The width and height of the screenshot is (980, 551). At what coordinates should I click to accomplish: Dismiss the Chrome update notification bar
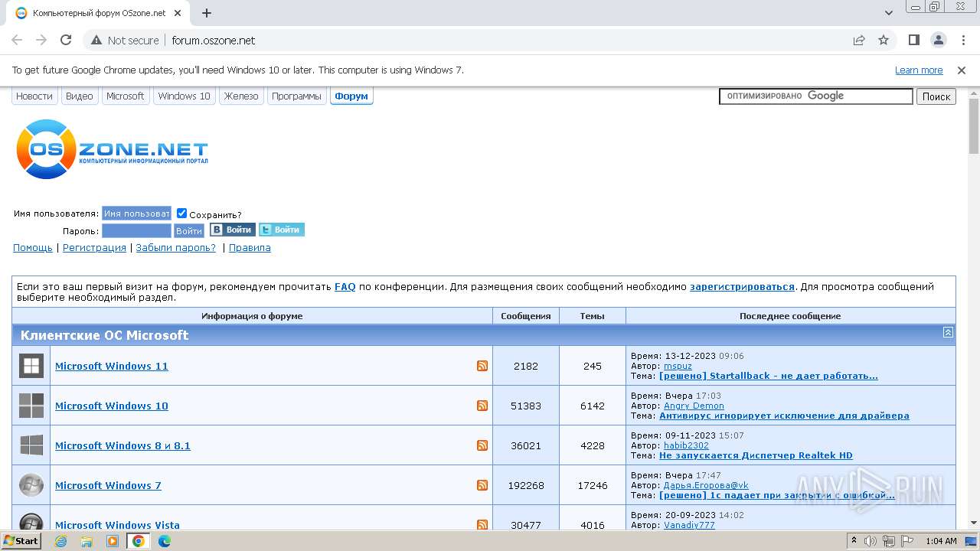coord(962,70)
